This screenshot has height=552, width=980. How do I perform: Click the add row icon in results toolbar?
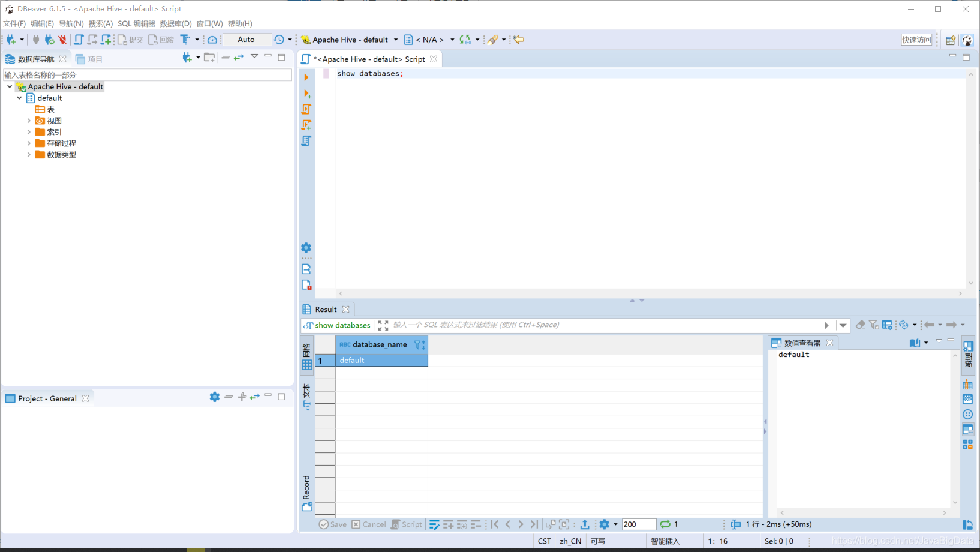448,524
